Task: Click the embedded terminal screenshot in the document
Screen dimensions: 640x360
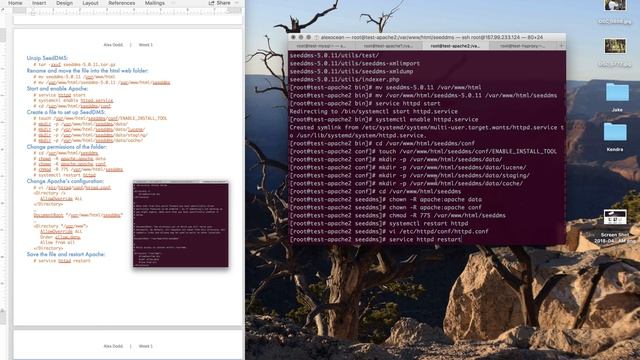Action: click(x=181, y=224)
